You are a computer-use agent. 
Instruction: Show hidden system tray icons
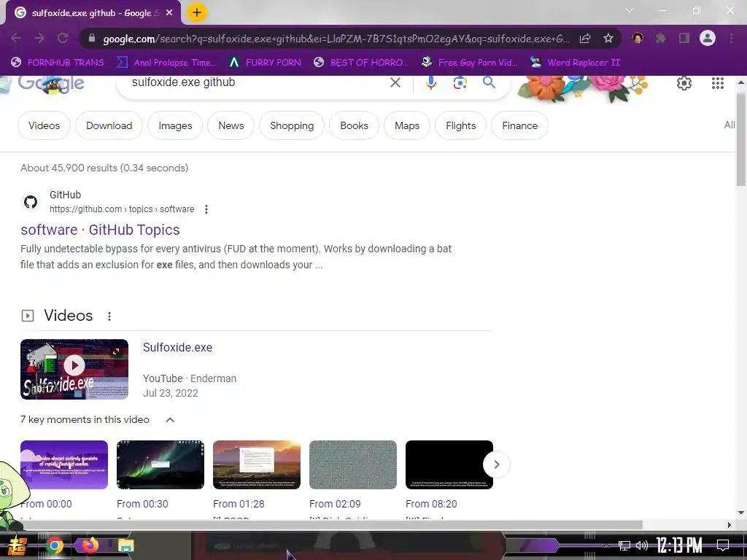(605, 545)
